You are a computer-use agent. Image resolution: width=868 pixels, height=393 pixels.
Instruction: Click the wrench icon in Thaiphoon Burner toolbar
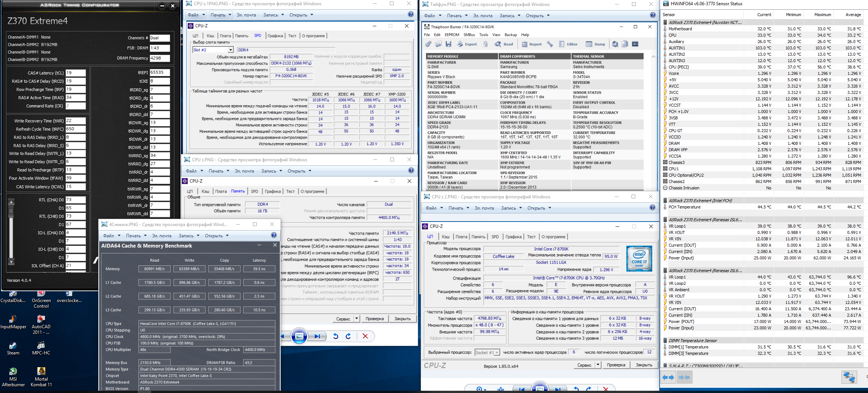550,44
